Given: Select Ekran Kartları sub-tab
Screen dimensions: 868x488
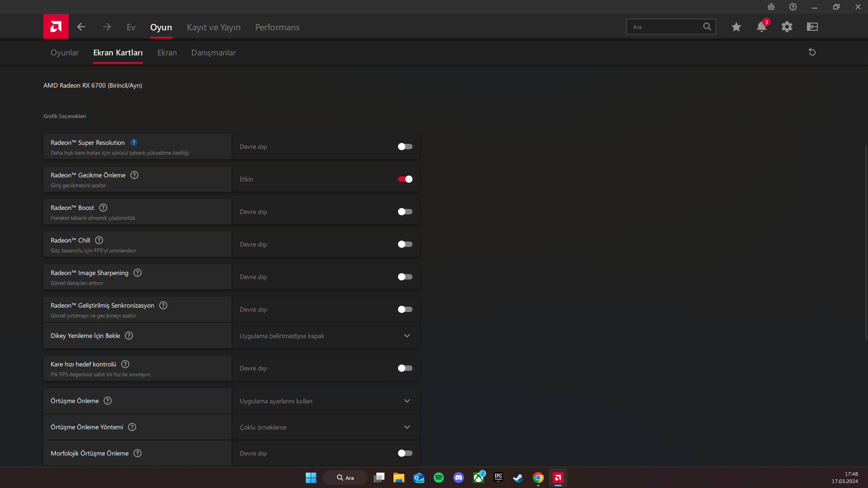Looking at the screenshot, I should (118, 52).
